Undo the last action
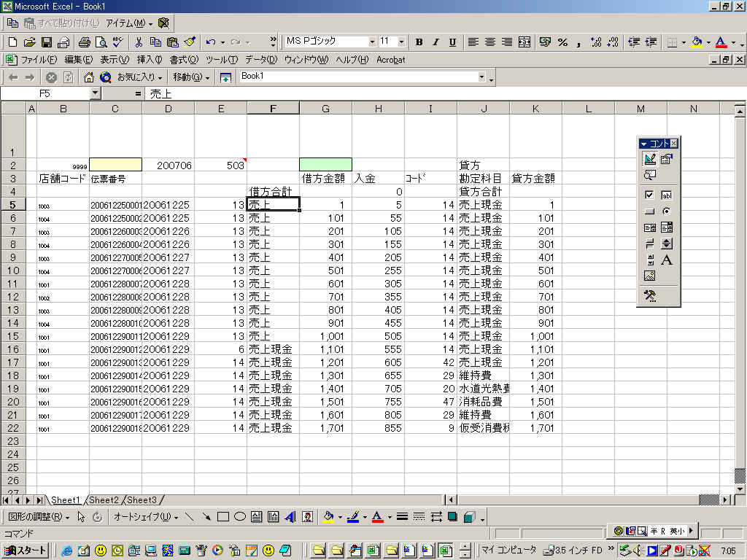Viewport: 747px width, 560px height. (211, 42)
